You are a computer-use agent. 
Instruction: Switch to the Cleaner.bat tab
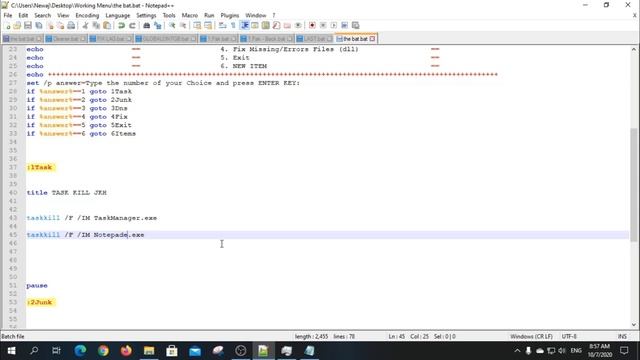pyautogui.click(x=65, y=39)
